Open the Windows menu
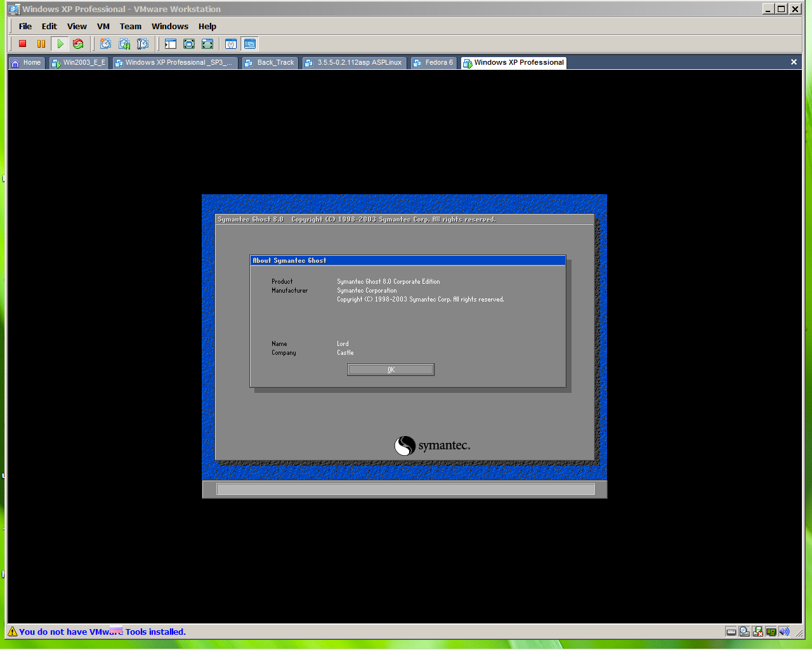This screenshot has height=650, width=812. (x=170, y=26)
